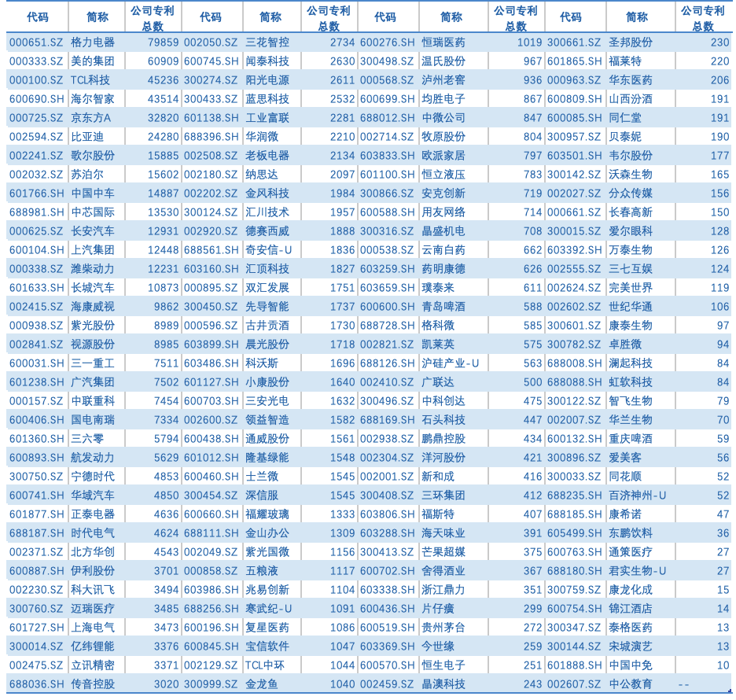The image size is (736, 700).
Task: Click the 贵州茅台 cell
Action: click(x=443, y=627)
